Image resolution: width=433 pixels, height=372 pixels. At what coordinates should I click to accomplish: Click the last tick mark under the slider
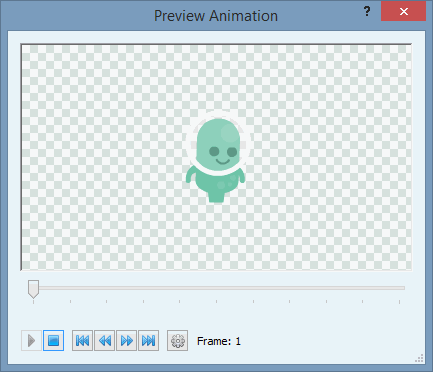(x=399, y=302)
